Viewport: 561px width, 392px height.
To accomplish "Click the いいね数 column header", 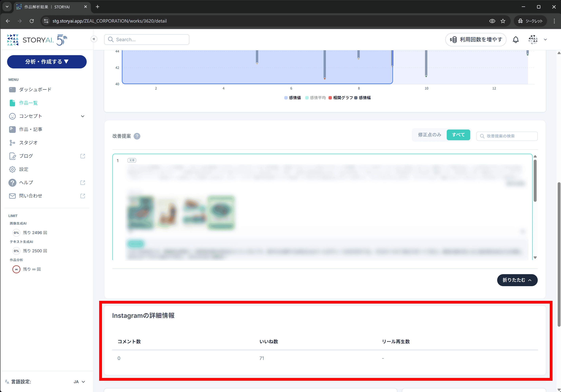I will [x=269, y=342].
